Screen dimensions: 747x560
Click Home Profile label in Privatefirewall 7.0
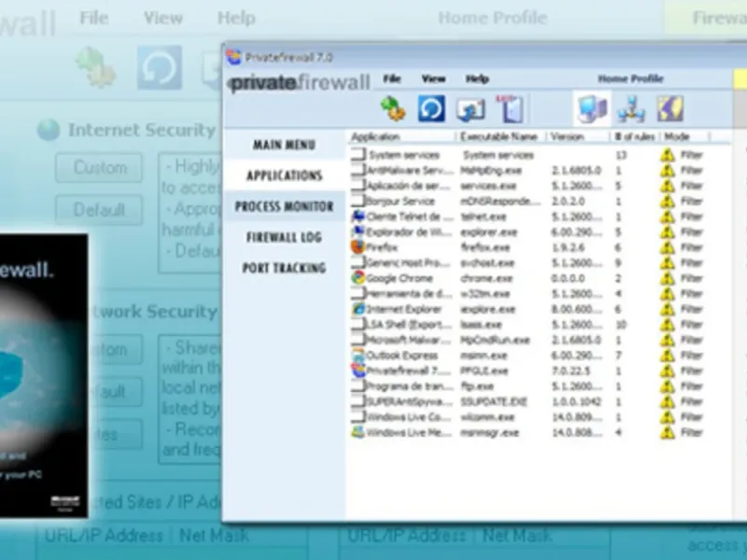tap(630, 79)
